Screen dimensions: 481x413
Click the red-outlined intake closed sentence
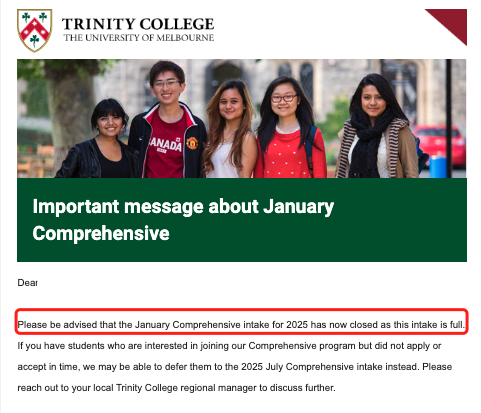click(x=241, y=324)
